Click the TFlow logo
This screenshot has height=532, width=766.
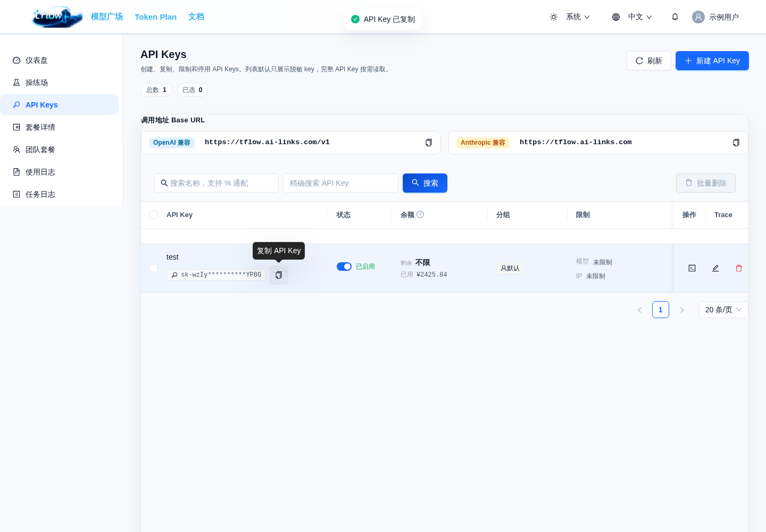57,17
